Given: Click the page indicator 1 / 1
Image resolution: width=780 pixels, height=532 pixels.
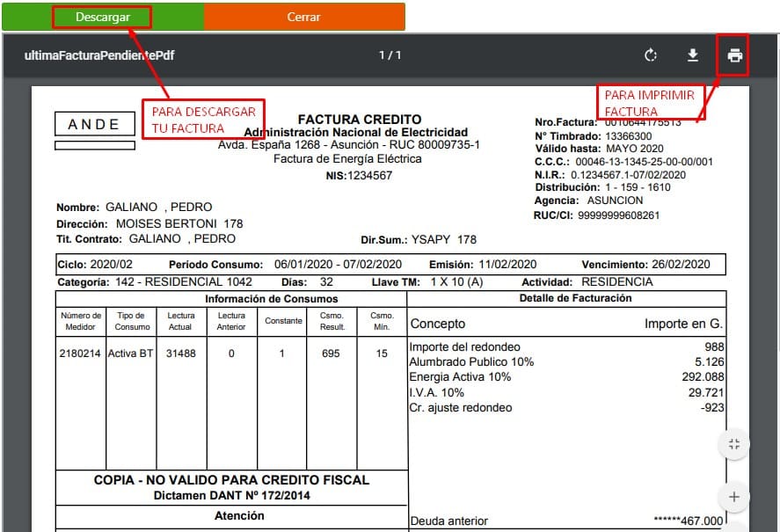Looking at the screenshot, I should pos(390,55).
